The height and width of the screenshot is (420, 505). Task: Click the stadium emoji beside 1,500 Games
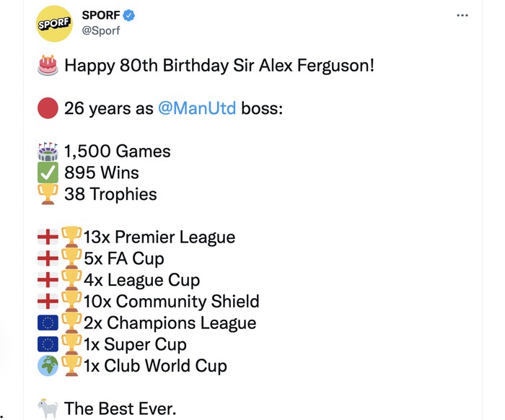pyautogui.click(x=48, y=152)
